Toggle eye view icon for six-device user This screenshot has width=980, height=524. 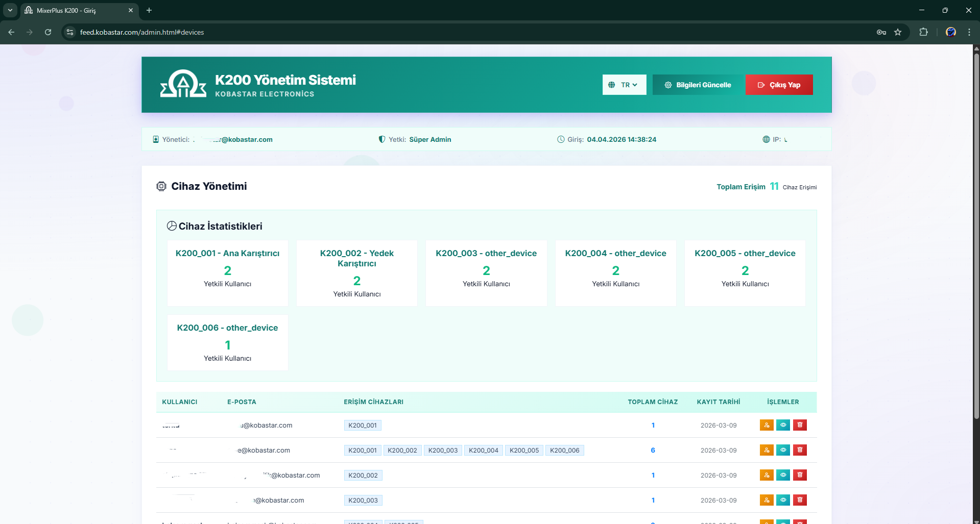[x=783, y=450]
